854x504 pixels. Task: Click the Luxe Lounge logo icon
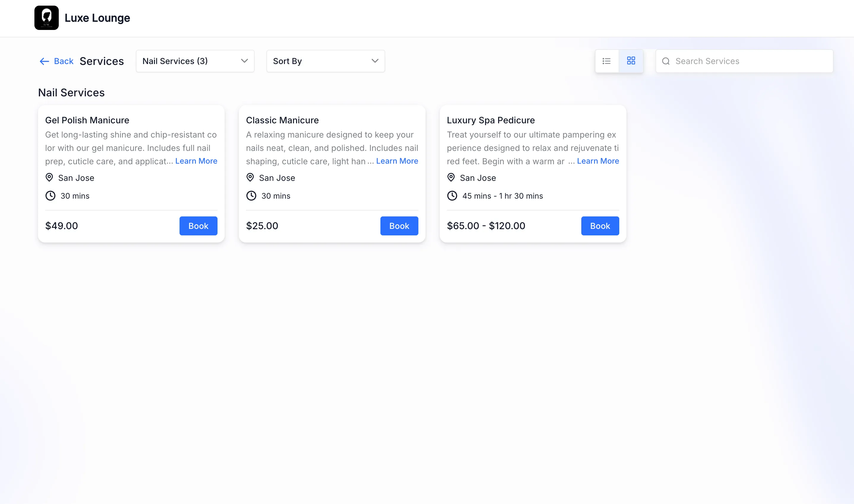click(47, 18)
